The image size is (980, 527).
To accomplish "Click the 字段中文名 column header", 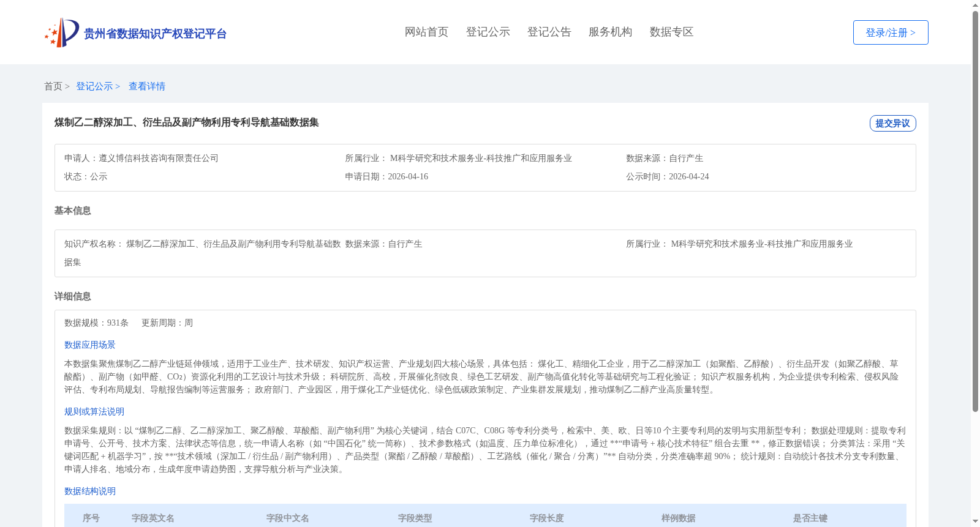I will click(x=288, y=518).
